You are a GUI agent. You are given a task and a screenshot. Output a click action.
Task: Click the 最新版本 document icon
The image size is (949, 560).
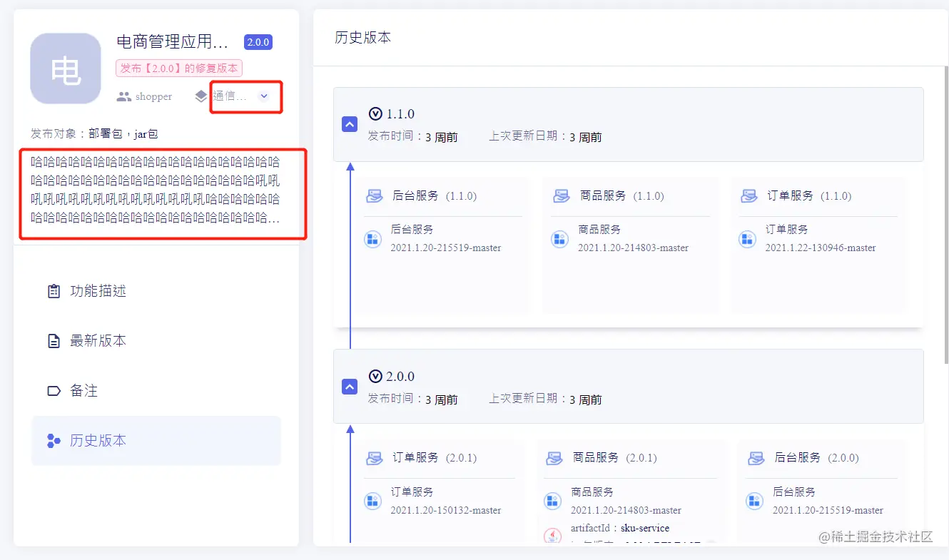click(54, 341)
